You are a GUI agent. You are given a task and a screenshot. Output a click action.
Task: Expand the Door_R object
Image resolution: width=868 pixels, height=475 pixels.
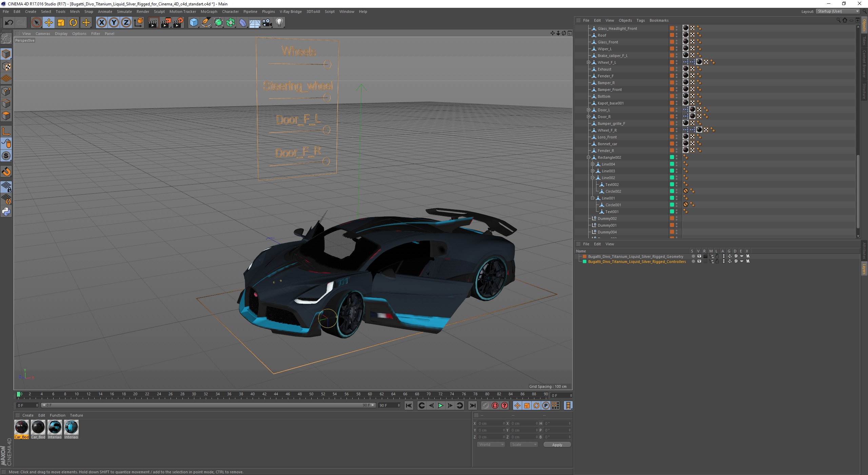point(589,117)
